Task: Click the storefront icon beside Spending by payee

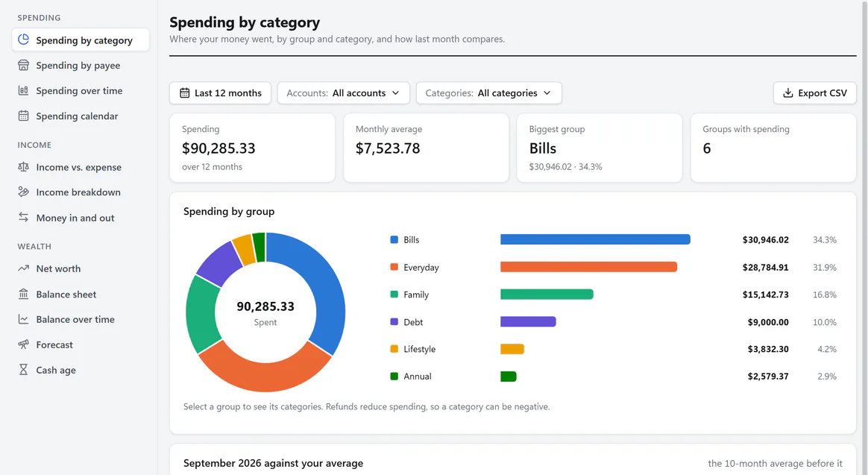Action: [23, 66]
